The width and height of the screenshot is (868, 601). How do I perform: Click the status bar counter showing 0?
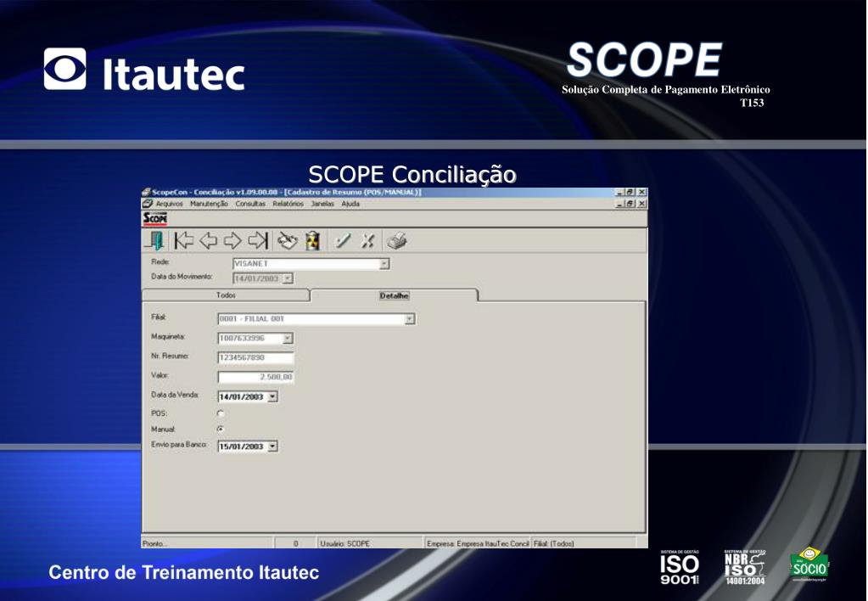point(295,544)
